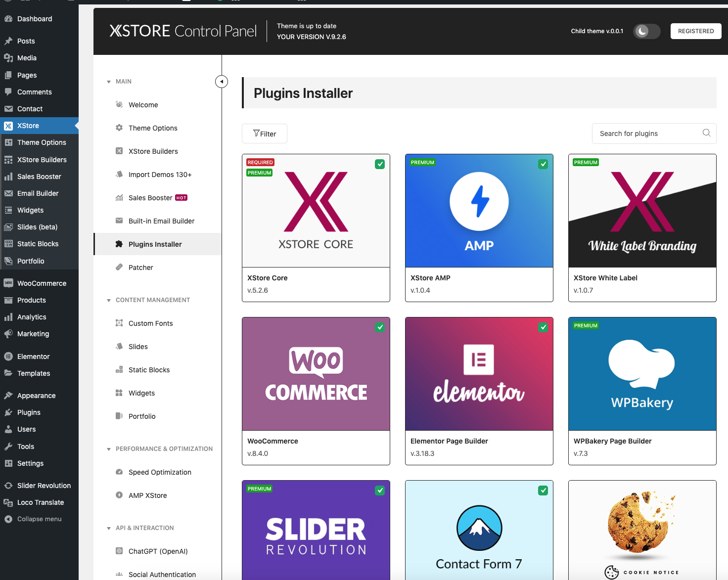
Task: Collapse the CONTENT MANAGEMENT section
Action: [109, 300]
